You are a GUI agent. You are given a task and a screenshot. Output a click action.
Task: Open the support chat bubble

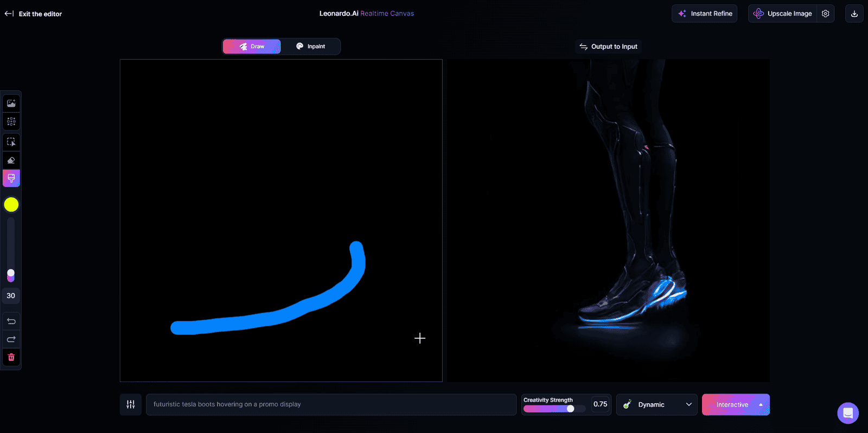pyautogui.click(x=848, y=413)
